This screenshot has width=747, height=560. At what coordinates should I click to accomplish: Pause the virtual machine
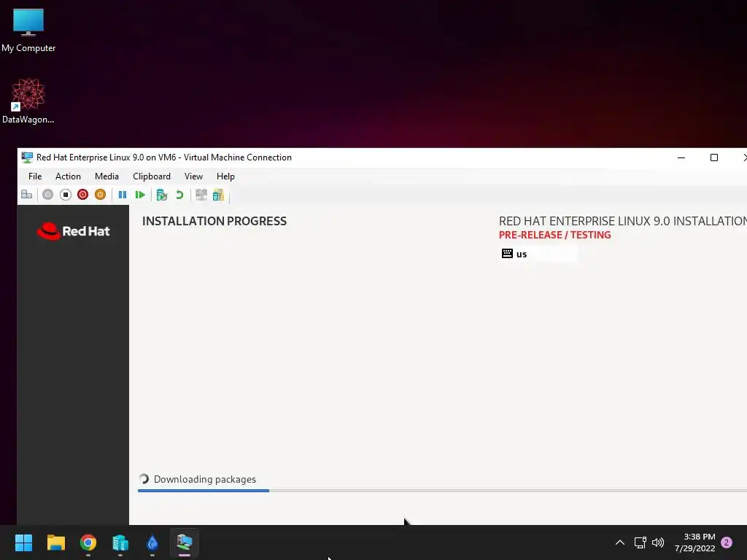tap(123, 194)
